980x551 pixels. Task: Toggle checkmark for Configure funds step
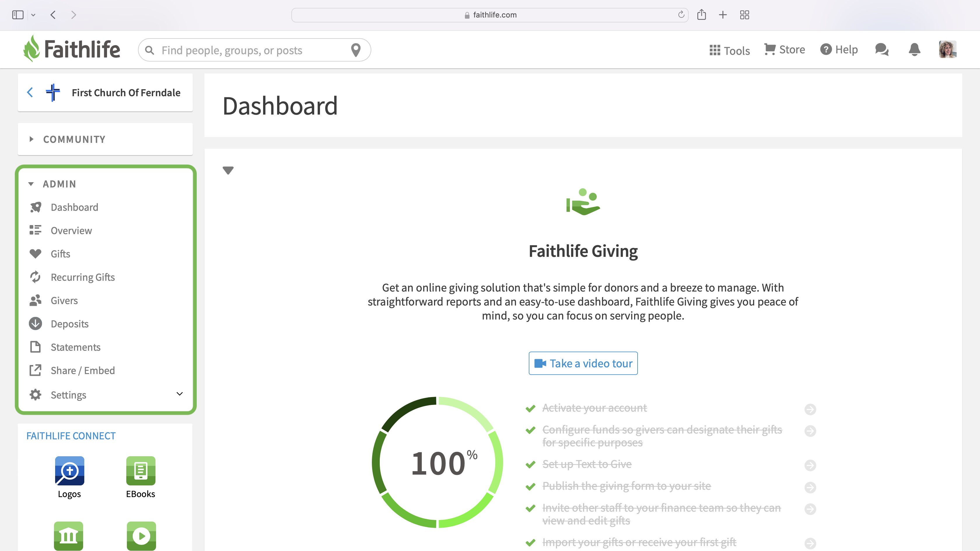530,430
